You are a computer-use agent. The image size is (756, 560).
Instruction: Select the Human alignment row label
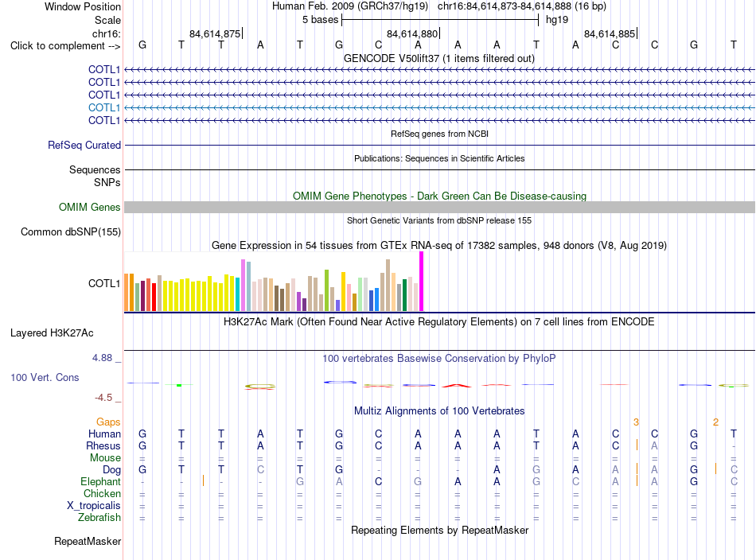[104, 434]
